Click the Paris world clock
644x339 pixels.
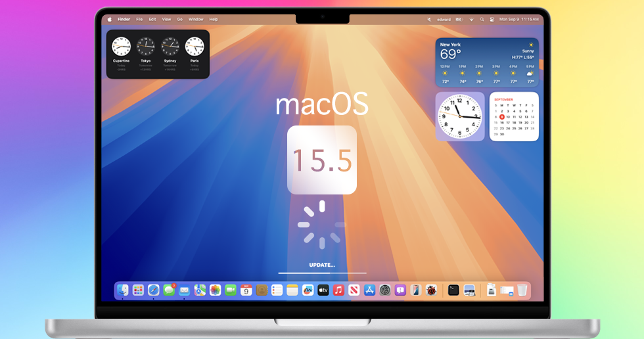tap(195, 47)
